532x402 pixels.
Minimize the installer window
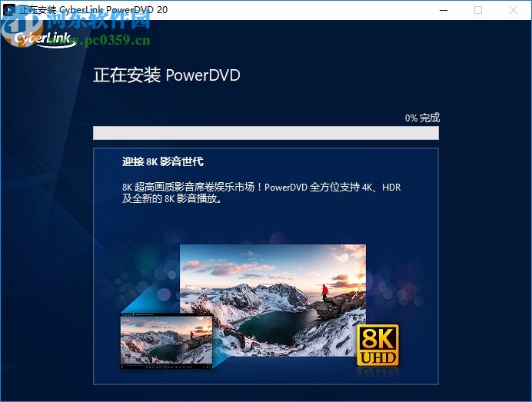click(443, 10)
